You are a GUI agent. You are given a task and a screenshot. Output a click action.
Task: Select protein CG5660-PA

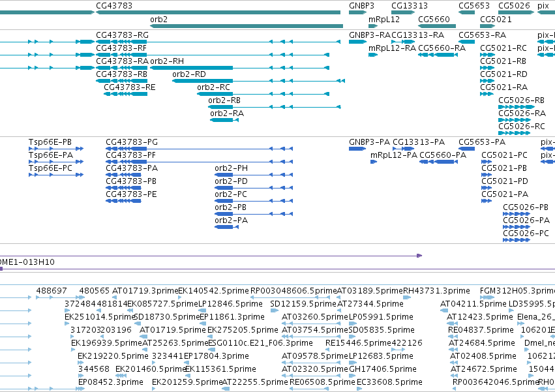tap(443, 155)
